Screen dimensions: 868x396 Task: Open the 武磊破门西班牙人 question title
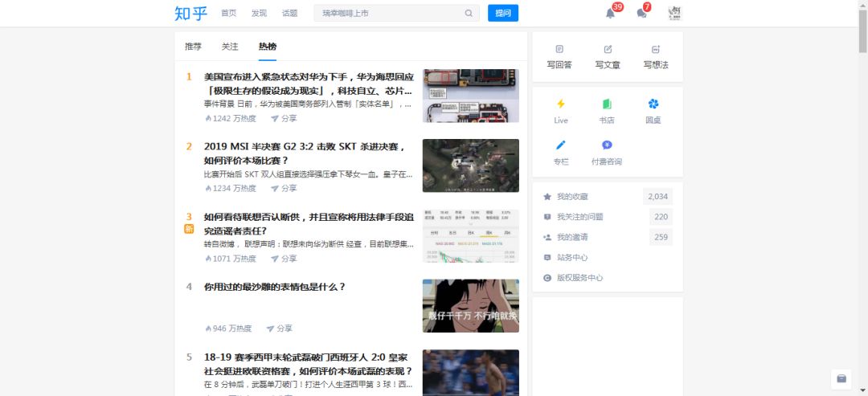coord(309,365)
